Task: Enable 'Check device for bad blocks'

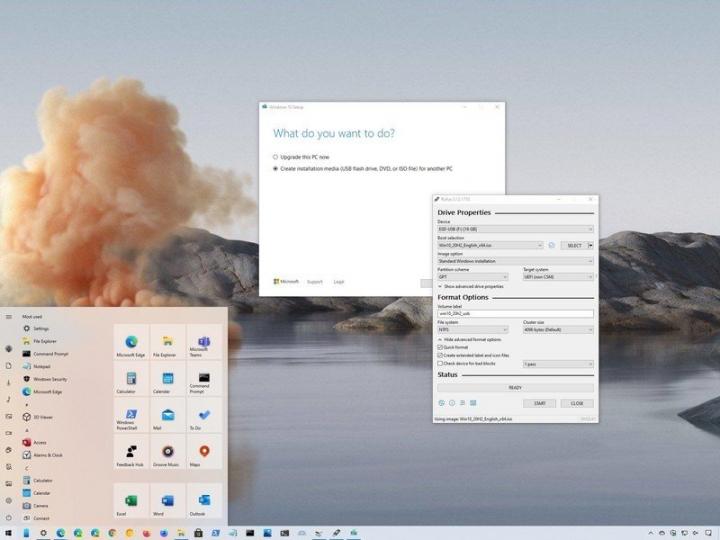Action: tap(440, 364)
